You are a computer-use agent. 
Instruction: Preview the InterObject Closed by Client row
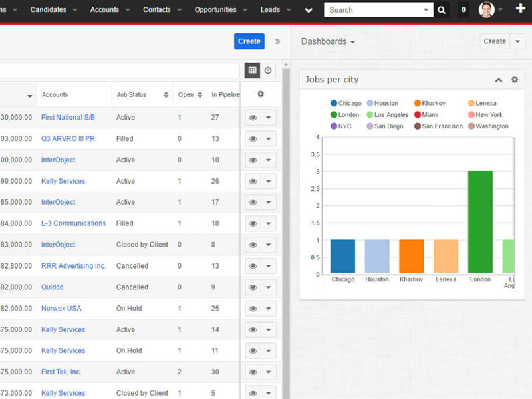[253, 245]
